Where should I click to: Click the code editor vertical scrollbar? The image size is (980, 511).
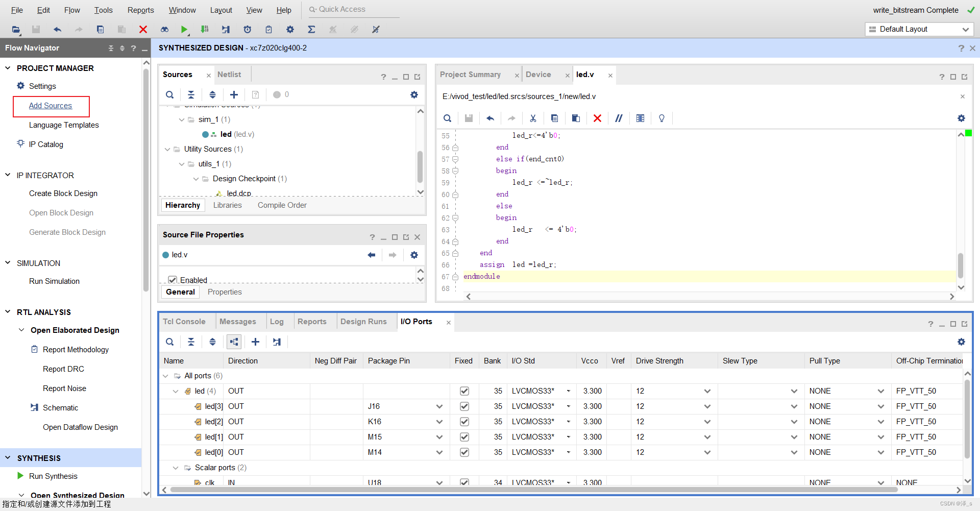click(x=961, y=265)
